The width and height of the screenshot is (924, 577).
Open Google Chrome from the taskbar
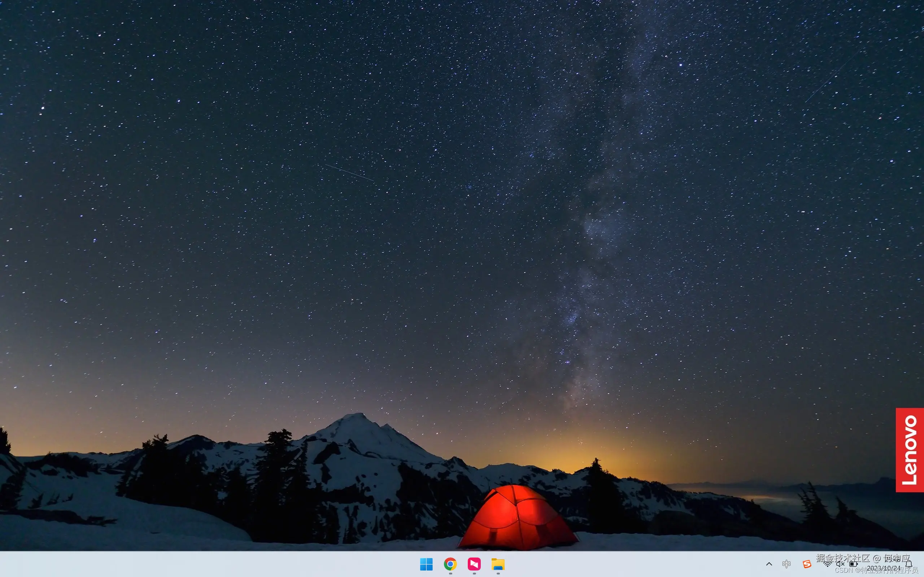click(450, 564)
